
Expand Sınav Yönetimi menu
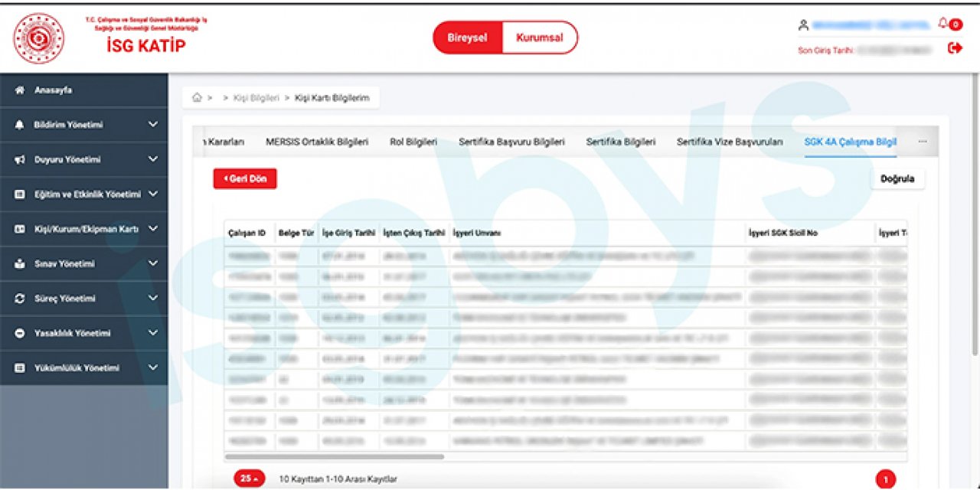(84, 264)
